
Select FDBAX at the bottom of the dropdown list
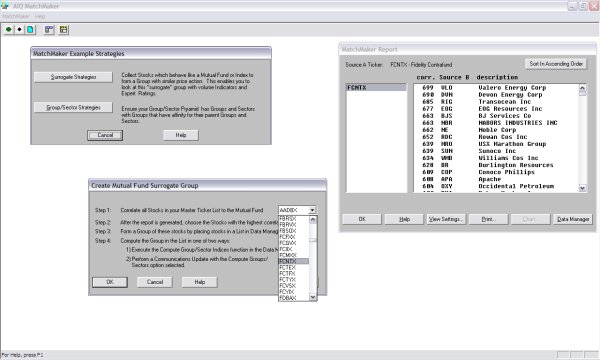point(293,298)
